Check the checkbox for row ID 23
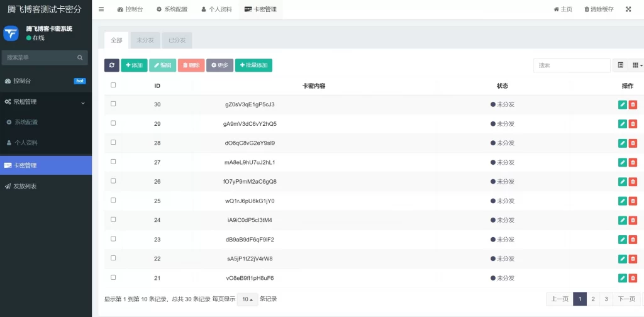 click(113, 239)
